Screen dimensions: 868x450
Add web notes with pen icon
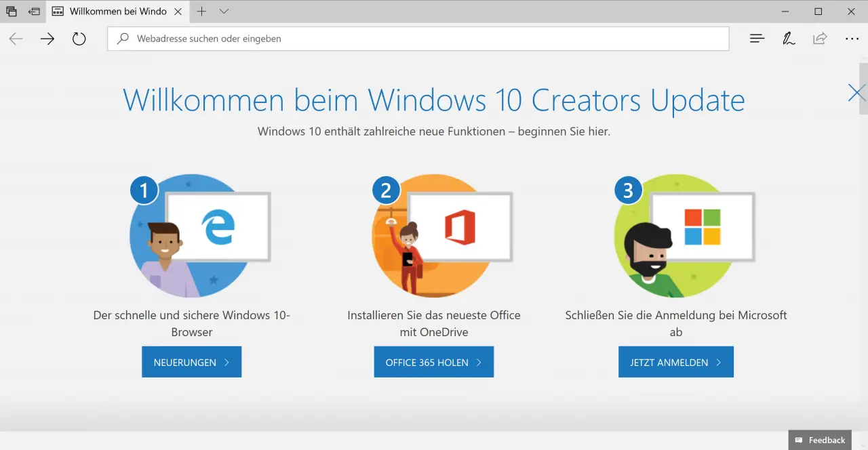pyautogui.click(x=789, y=39)
